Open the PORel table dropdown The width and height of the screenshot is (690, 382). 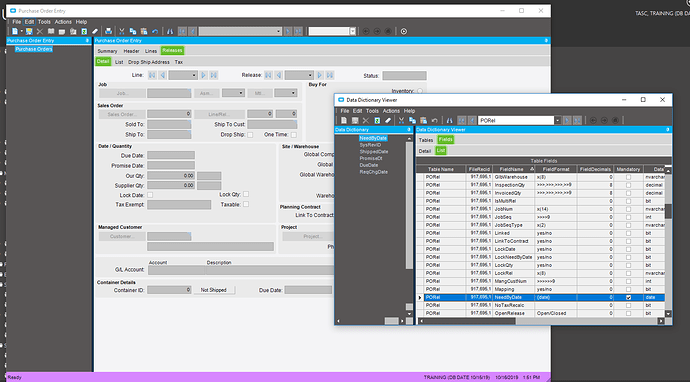[x=558, y=120]
